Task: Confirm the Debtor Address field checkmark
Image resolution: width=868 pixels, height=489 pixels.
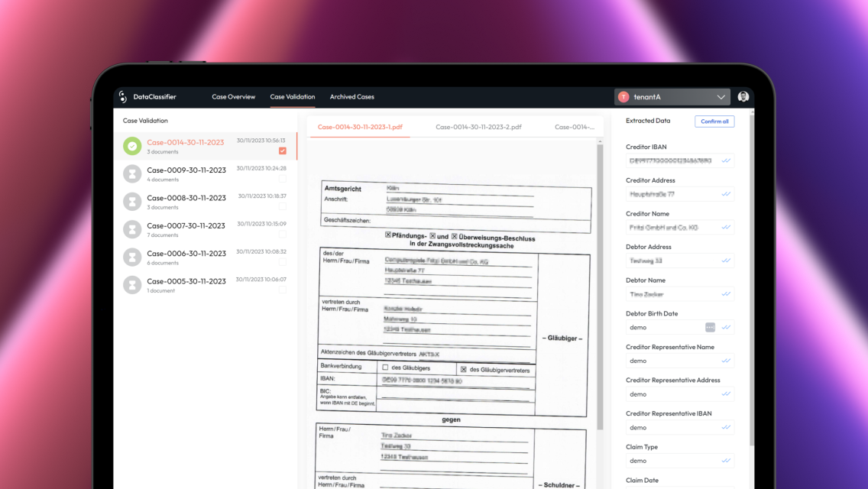Action: pos(726,261)
